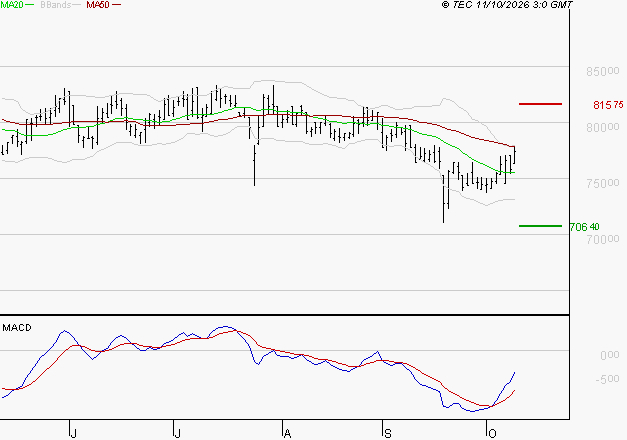Image resolution: width=627 pixels, height=440 pixels.
Task: Click the O month tick label
Action: [x=492, y=433]
